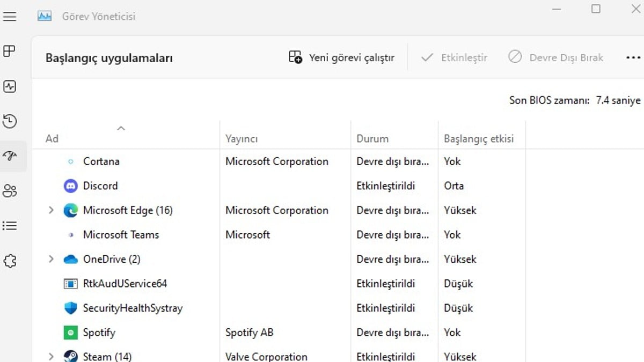Open the navigation hamburger menu
The image size is (644, 362).
pos(10,16)
